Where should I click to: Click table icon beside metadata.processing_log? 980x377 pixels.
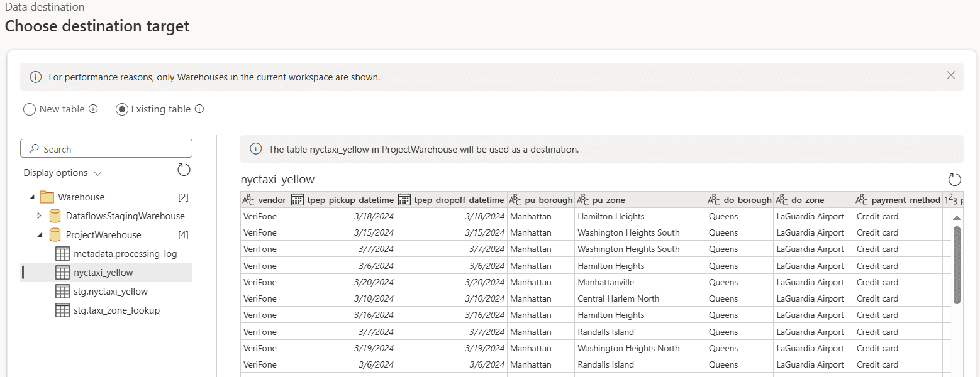[x=62, y=254]
